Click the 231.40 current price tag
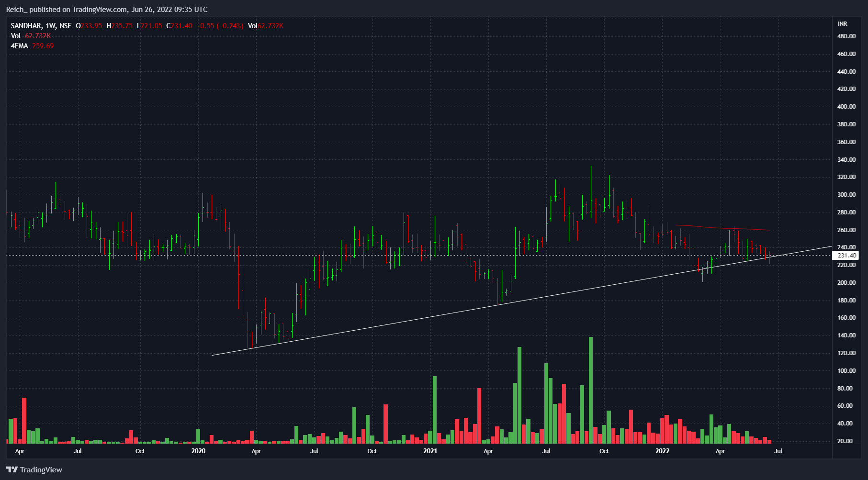Screen dimensions: 868x480 (846, 256)
